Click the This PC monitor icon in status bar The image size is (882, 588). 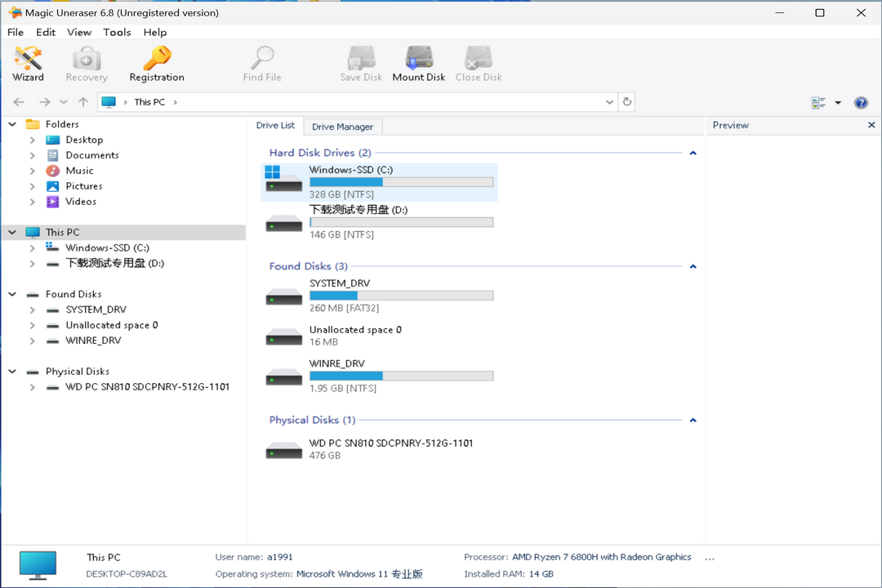coord(38,565)
